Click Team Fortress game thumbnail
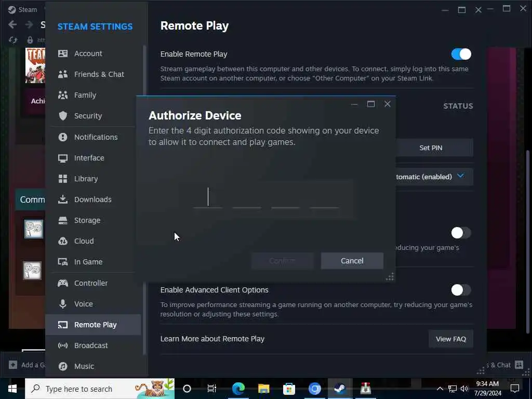Screen dimensions: 532x399 coord(35,65)
